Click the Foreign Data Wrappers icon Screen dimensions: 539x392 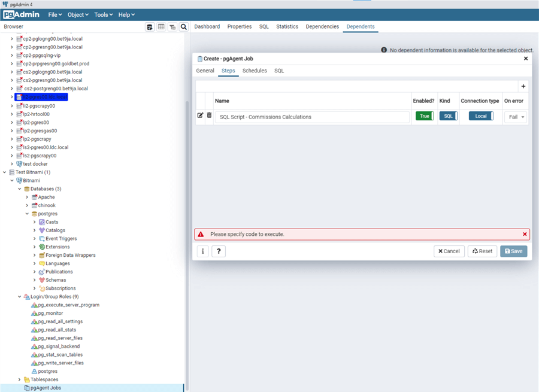tap(42, 256)
